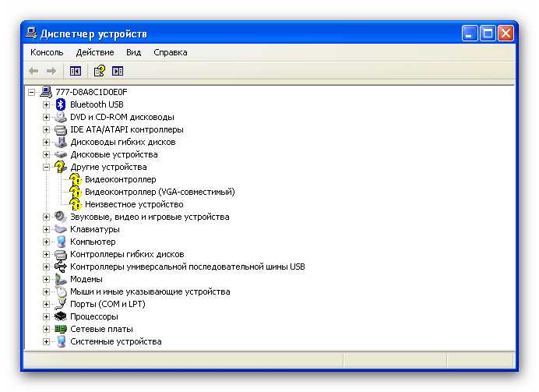Image resolution: width=539 pixels, height=392 pixels.
Task: Close the Диспетчер устройств window
Action: [506, 34]
